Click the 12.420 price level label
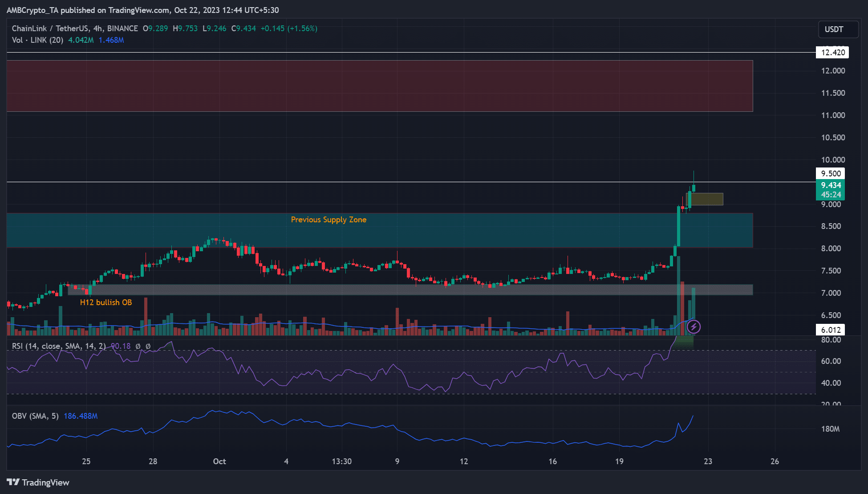 point(832,53)
